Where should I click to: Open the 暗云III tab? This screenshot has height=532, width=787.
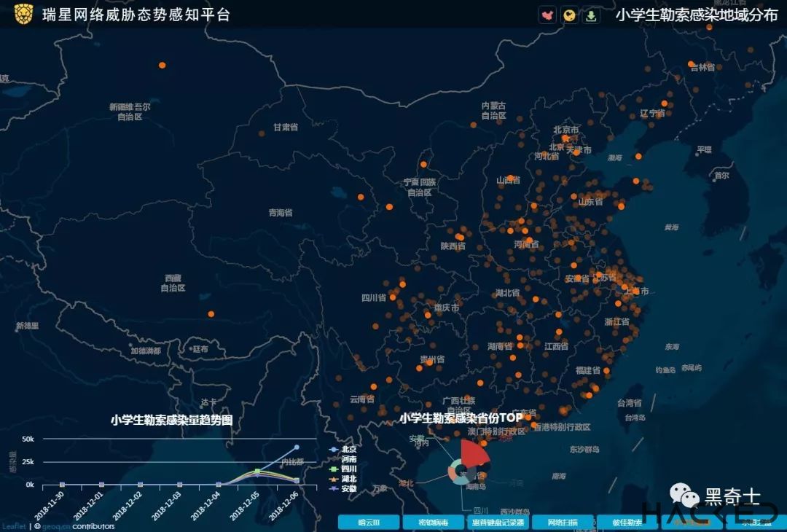coord(369,522)
